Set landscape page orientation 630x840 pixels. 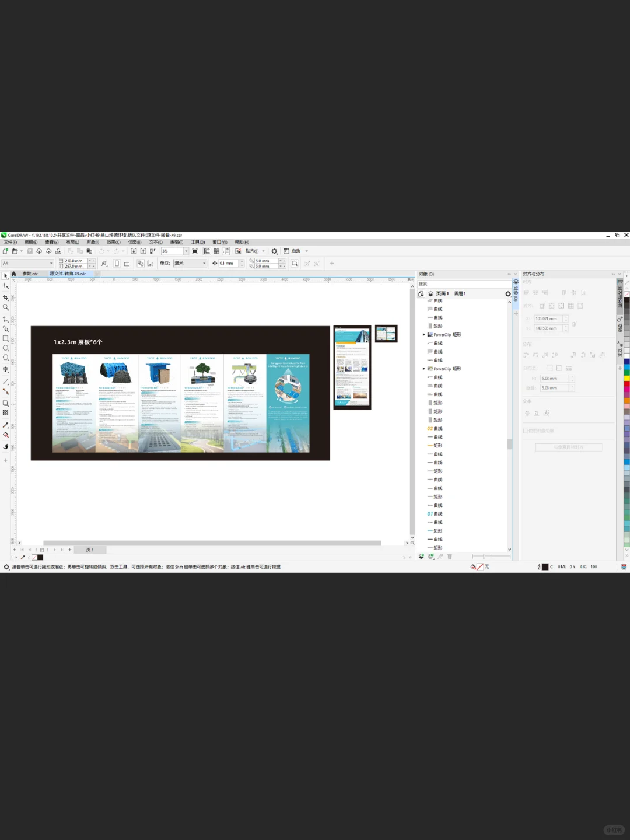[x=127, y=264]
